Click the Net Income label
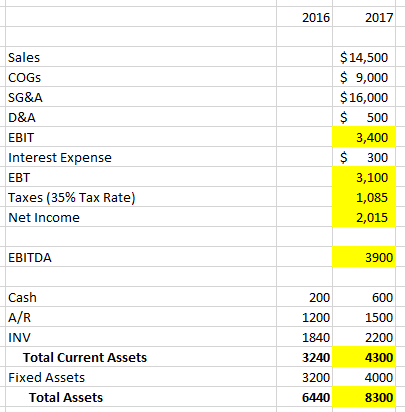Viewport: 405px width, 412px height. 44,217
